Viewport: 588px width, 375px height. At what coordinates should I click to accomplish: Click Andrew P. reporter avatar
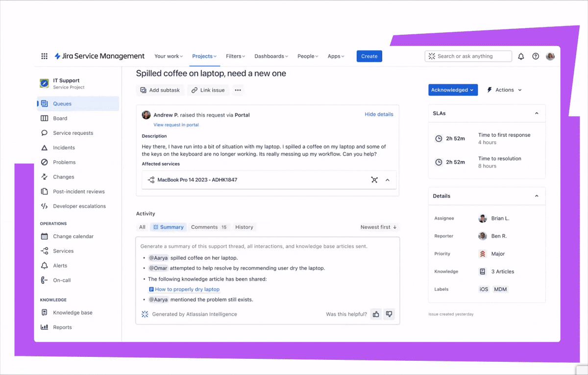[x=146, y=115]
